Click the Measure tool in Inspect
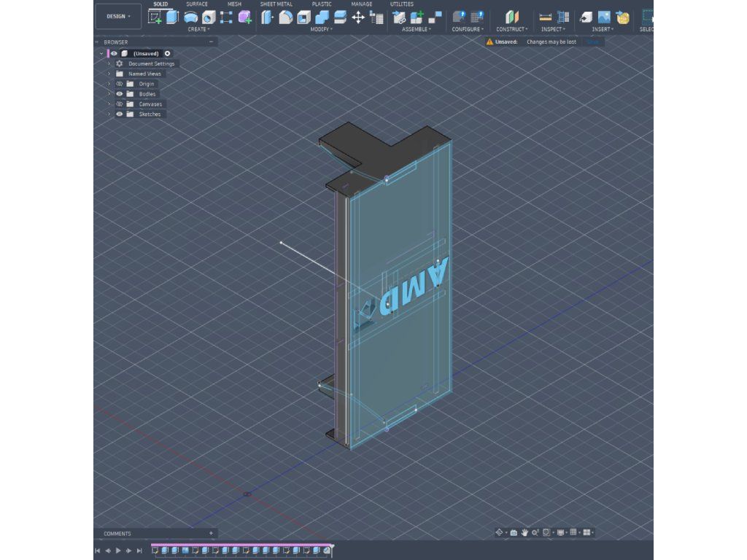 pyautogui.click(x=545, y=17)
